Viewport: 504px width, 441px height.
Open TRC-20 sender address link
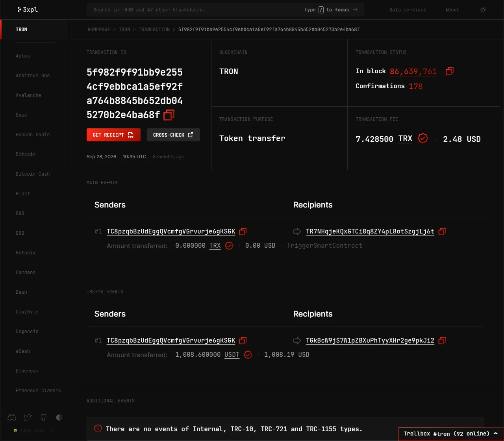[x=171, y=340]
